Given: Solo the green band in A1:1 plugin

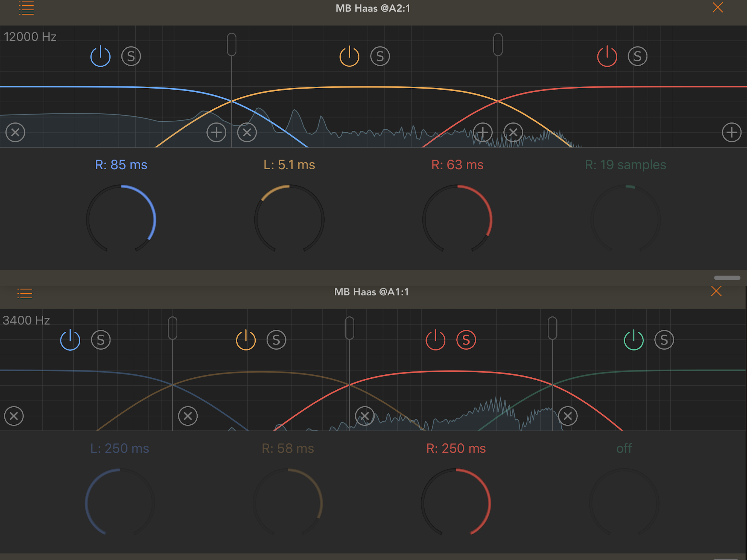Looking at the screenshot, I should click(x=664, y=340).
